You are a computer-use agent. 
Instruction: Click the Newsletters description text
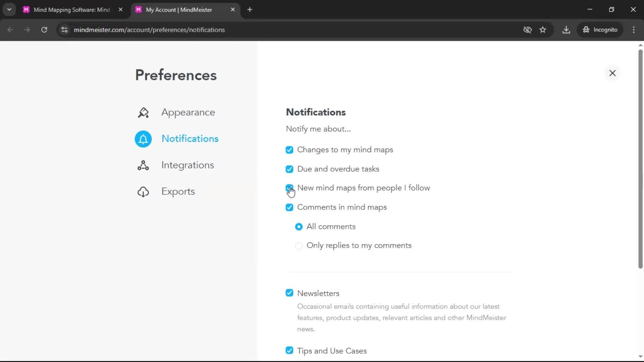pyautogui.click(x=401, y=318)
